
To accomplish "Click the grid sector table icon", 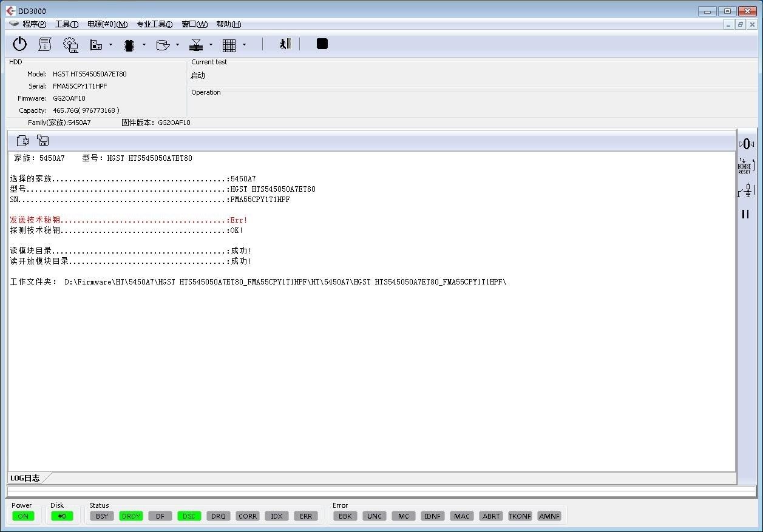I will [229, 45].
